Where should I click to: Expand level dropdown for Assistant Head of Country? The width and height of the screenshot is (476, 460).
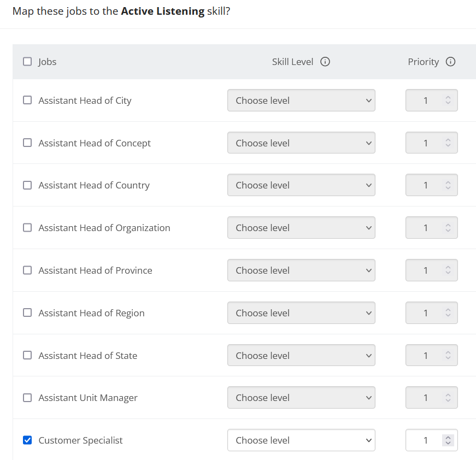(301, 185)
